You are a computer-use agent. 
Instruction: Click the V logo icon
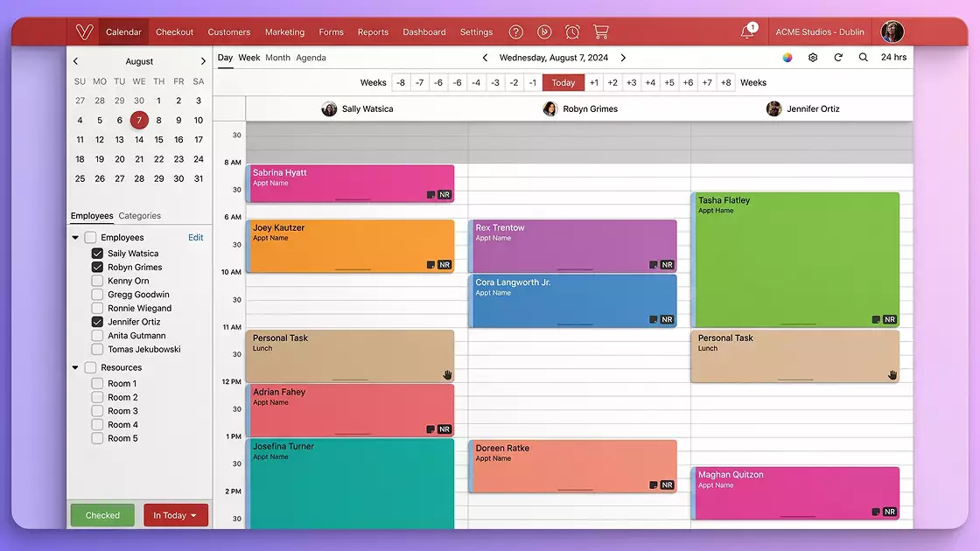coord(84,31)
